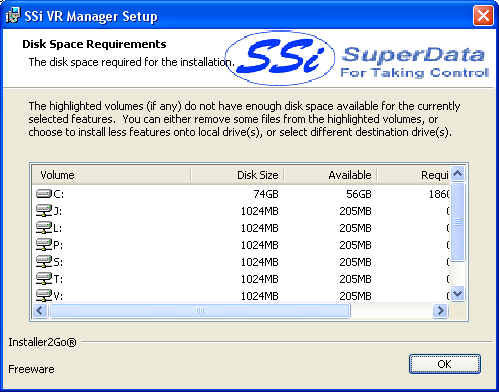Sort list by Available column header
The width and height of the screenshot is (499, 392).
point(330,175)
